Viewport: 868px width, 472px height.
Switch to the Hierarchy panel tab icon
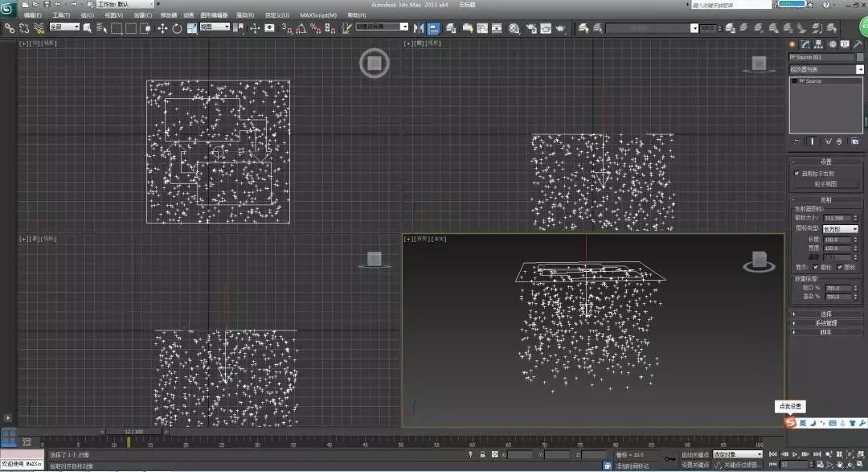tap(818, 44)
